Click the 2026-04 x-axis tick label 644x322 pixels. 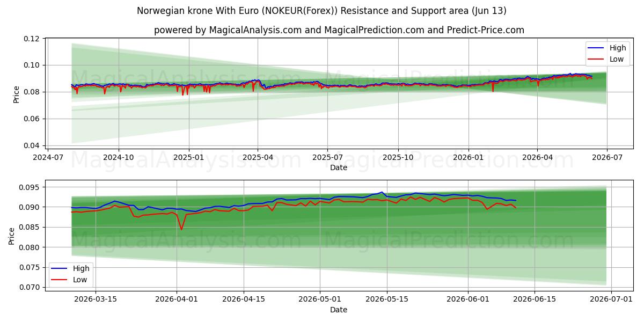coord(537,158)
